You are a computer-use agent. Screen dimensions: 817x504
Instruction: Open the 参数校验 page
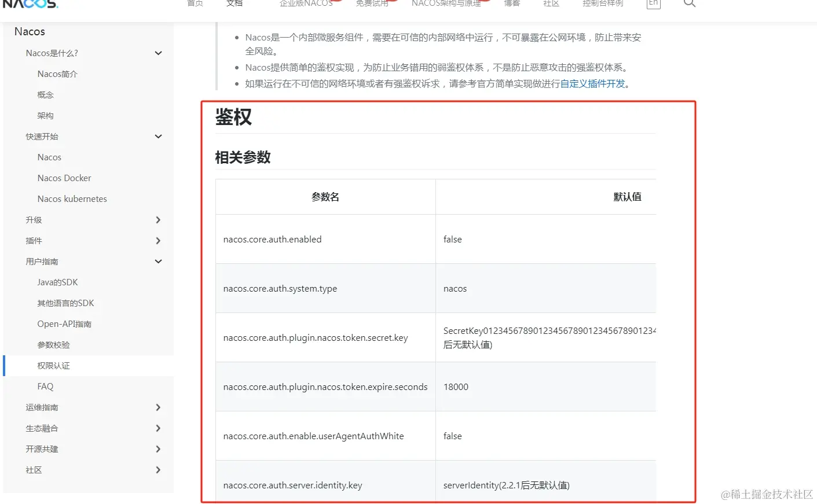(x=53, y=345)
